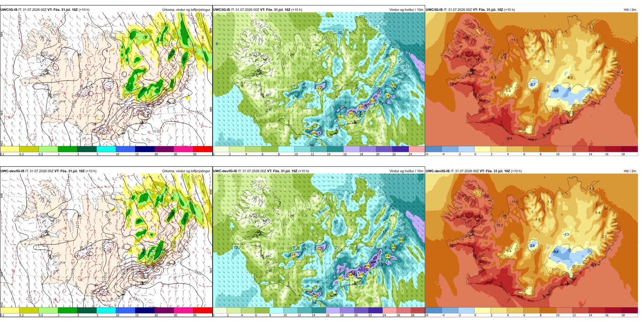Click the '1010' isobar label on top precipitation map
This screenshot has height=322, width=644.
[x=156, y=132]
